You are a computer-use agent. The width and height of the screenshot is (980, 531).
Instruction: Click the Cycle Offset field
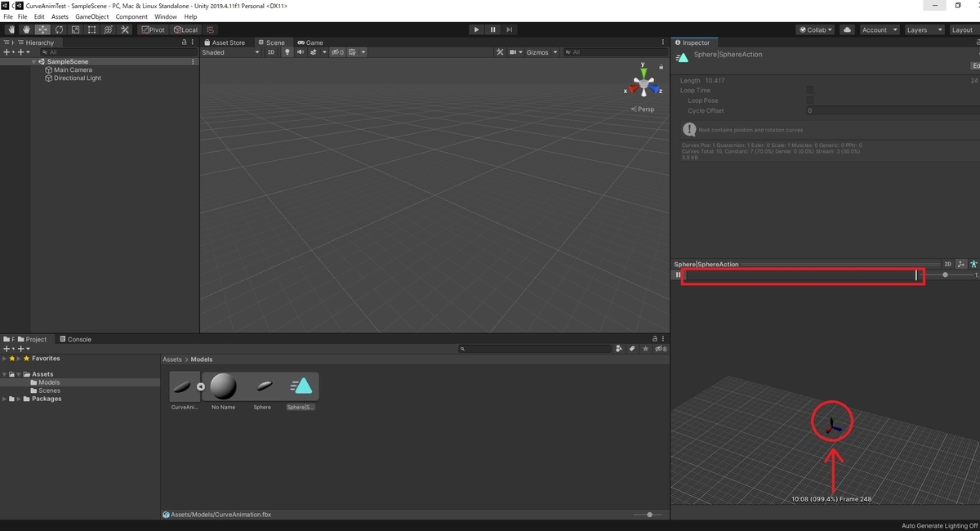click(x=891, y=110)
